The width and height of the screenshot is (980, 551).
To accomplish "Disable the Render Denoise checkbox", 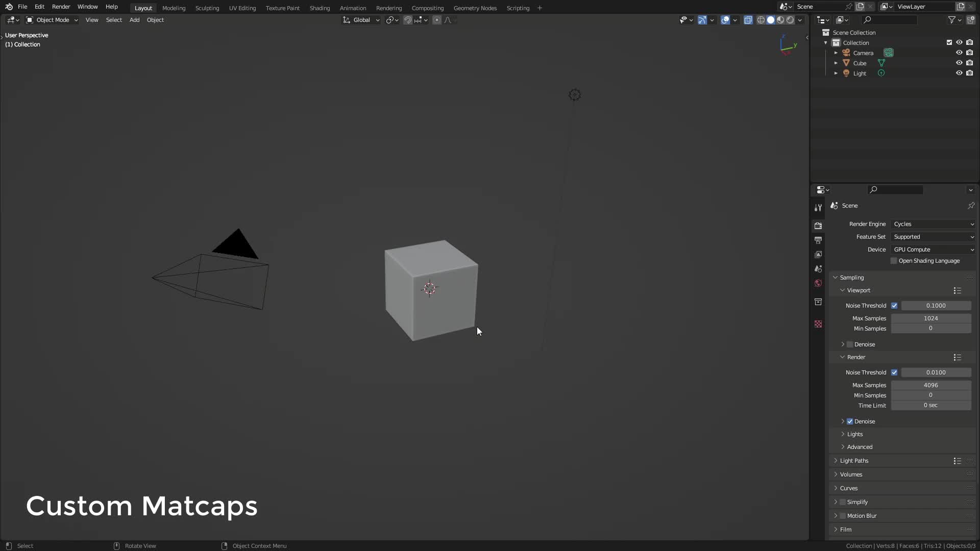I will tap(850, 421).
